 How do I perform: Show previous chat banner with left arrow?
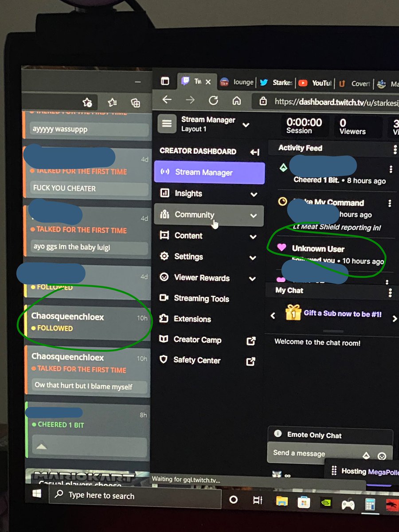pyautogui.click(x=273, y=316)
